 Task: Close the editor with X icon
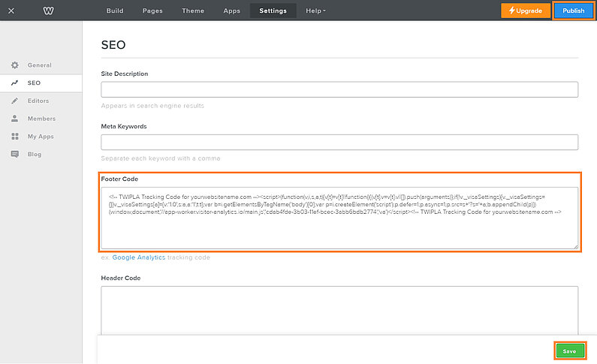[x=11, y=11]
